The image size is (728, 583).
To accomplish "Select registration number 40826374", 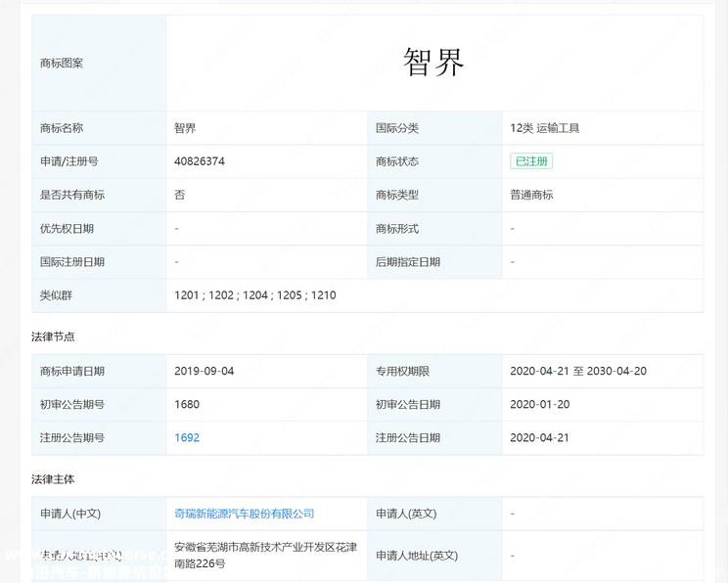I will (x=200, y=161).
